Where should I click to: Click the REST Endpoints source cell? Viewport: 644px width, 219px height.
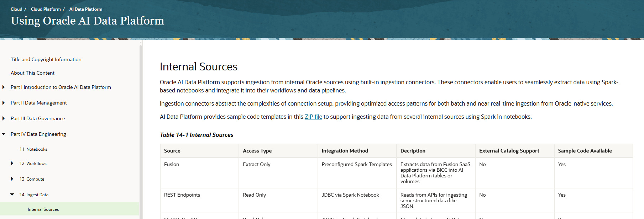(199, 201)
